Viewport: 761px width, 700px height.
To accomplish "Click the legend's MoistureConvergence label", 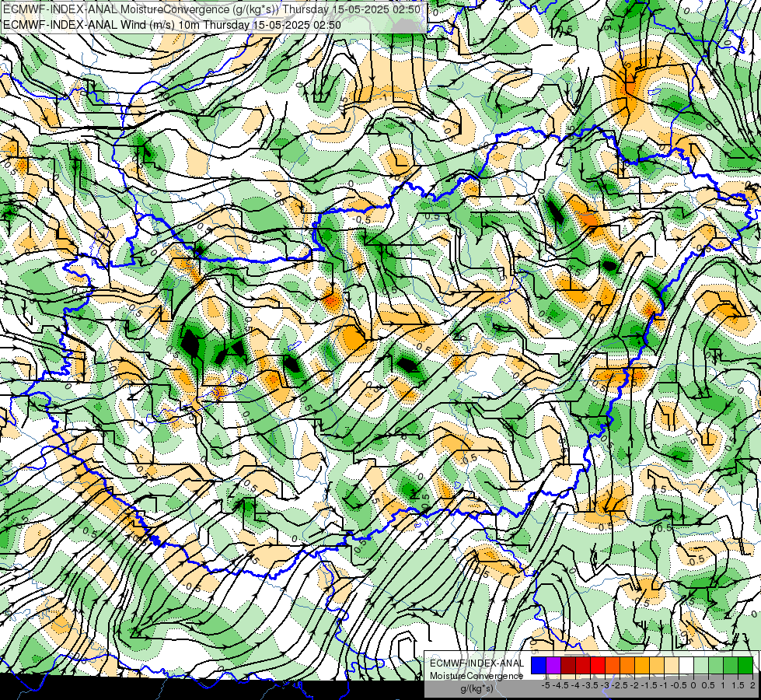I will pyautogui.click(x=476, y=676).
